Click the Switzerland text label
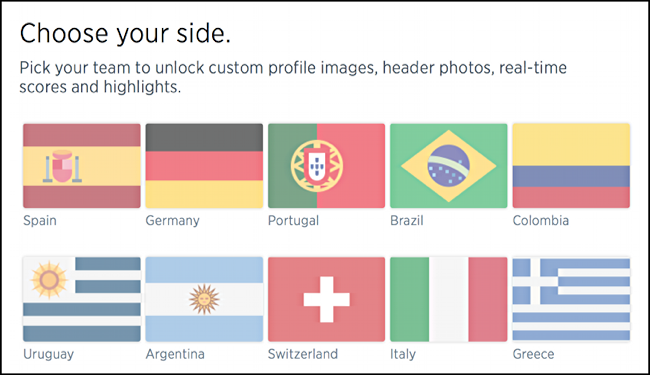Image resolution: width=650 pixels, height=375 pixels. (x=303, y=354)
